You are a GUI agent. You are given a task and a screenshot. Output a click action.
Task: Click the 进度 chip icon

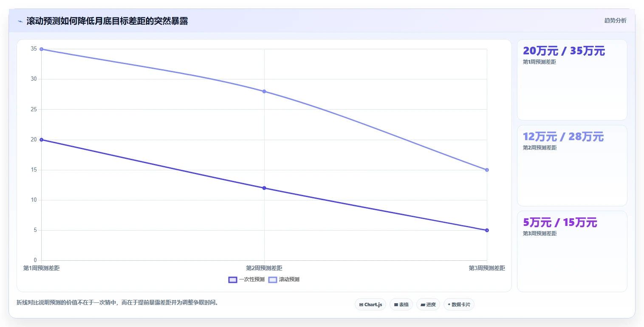tap(423, 304)
